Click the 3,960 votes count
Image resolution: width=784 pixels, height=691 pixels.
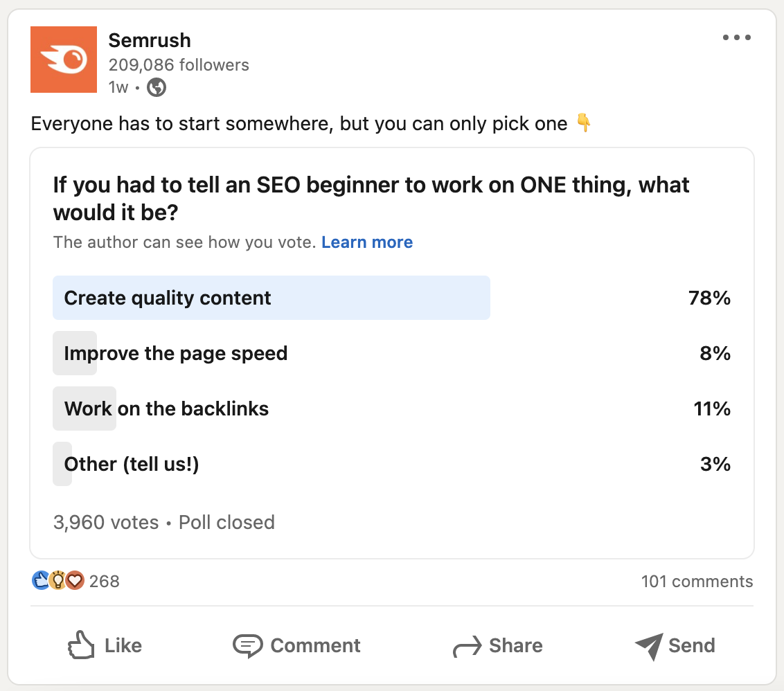pyautogui.click(x=106, y=523)
